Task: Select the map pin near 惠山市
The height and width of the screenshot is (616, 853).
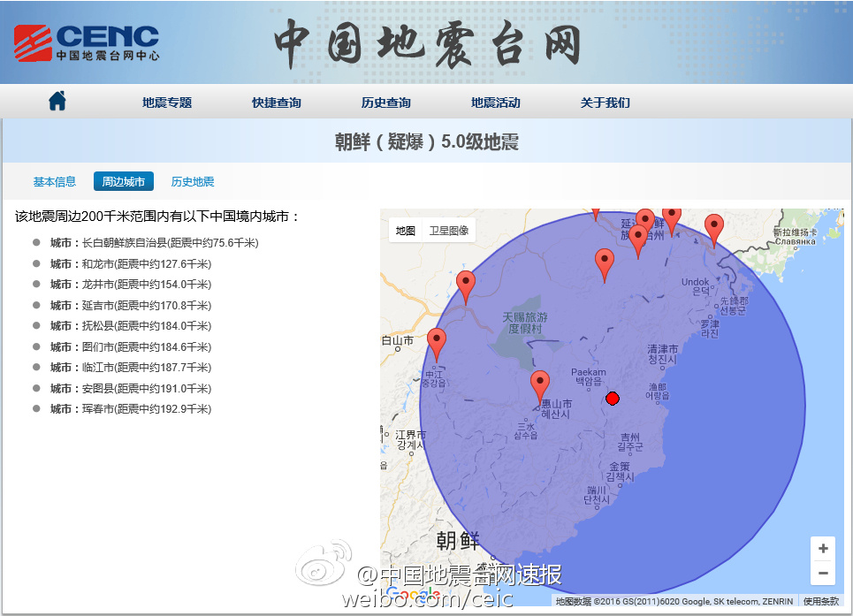Action: pos(540,387)
